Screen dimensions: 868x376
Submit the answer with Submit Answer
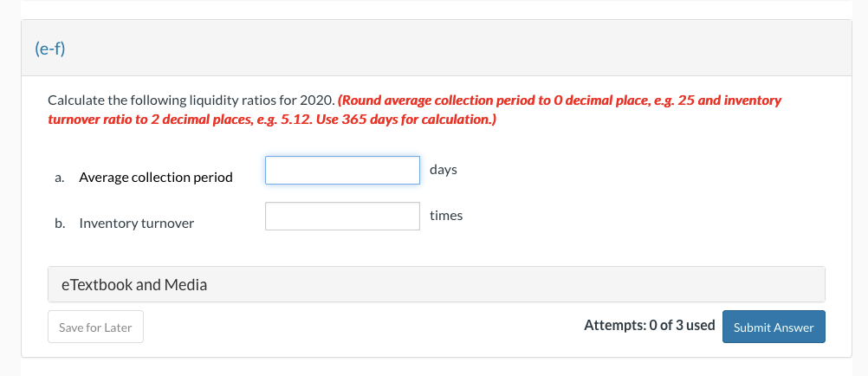coord(773,327)
